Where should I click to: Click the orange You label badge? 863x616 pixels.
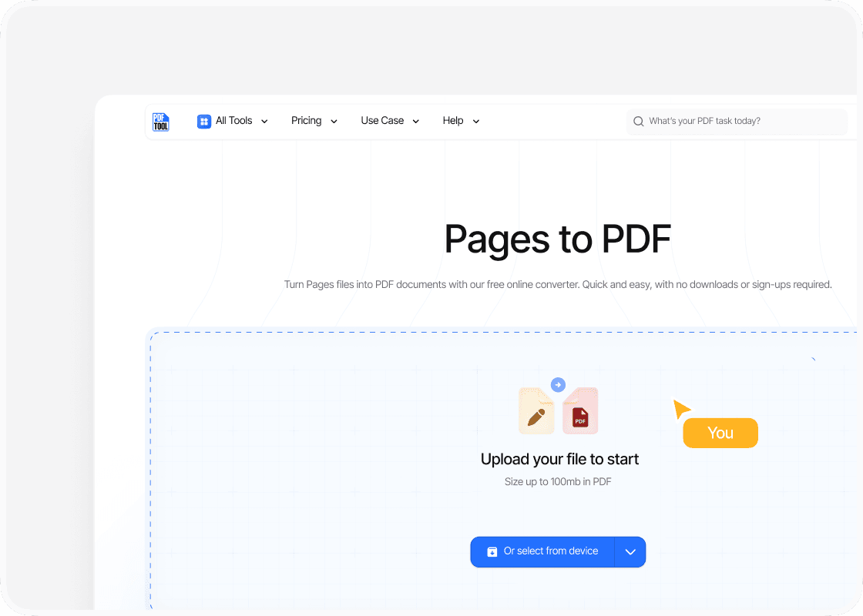720,433
